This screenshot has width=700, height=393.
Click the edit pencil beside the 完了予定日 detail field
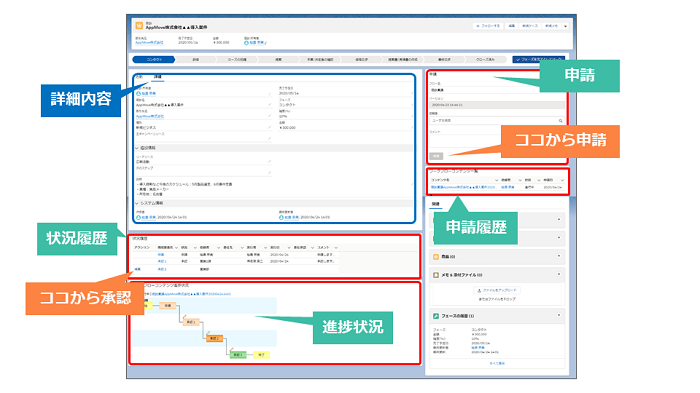[x=412, y=94]
